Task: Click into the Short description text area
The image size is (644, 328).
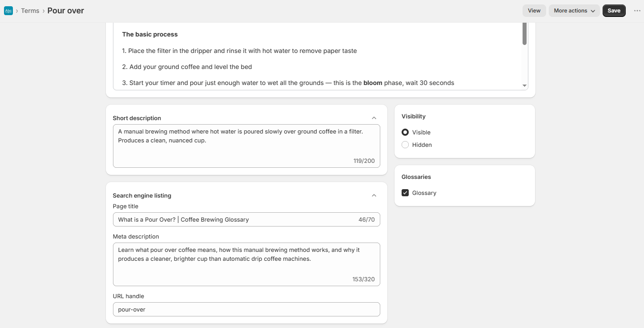Action: tap(246, 146)
